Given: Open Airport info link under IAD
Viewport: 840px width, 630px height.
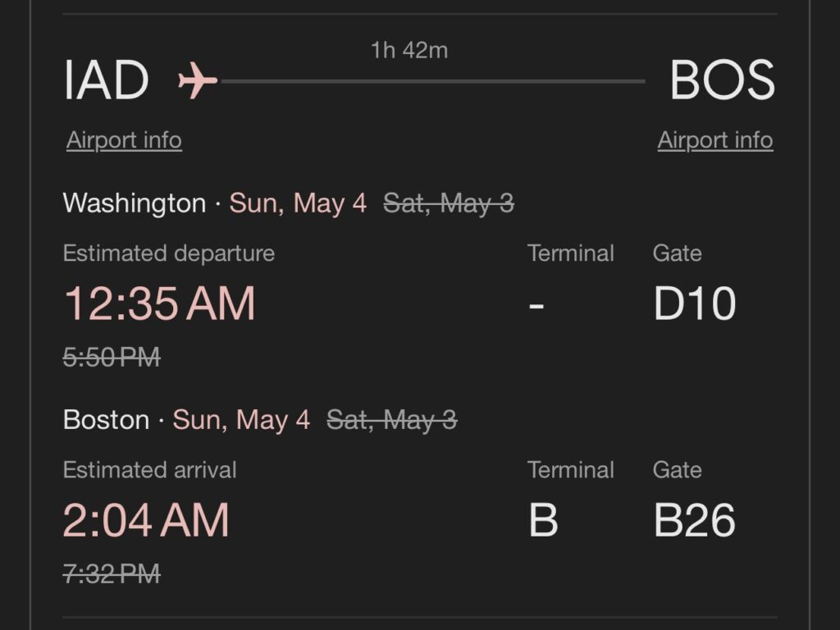Looking at the screenshot, I should (x=124, y=140).
